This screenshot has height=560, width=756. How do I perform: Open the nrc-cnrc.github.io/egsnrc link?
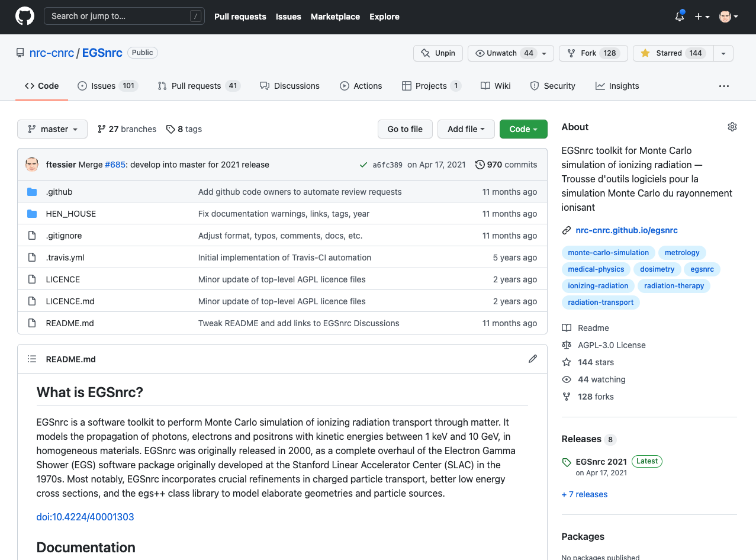(x=626, y=230)
